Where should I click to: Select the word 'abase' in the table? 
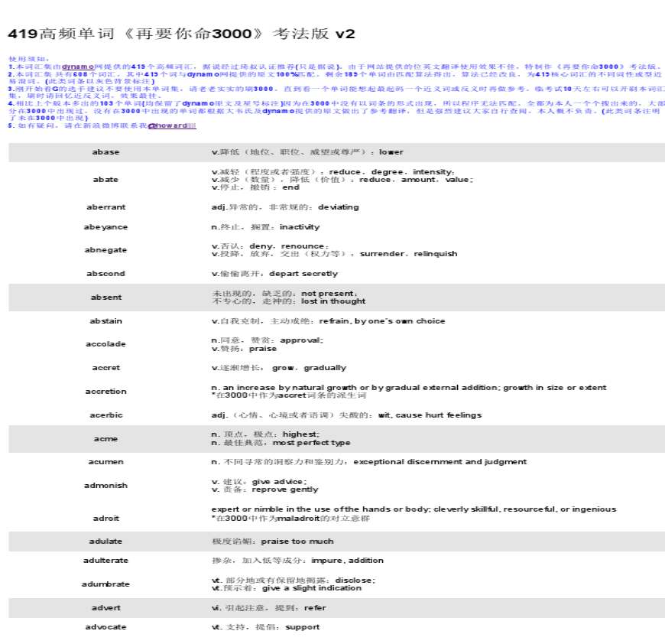(x=106, y=152)
